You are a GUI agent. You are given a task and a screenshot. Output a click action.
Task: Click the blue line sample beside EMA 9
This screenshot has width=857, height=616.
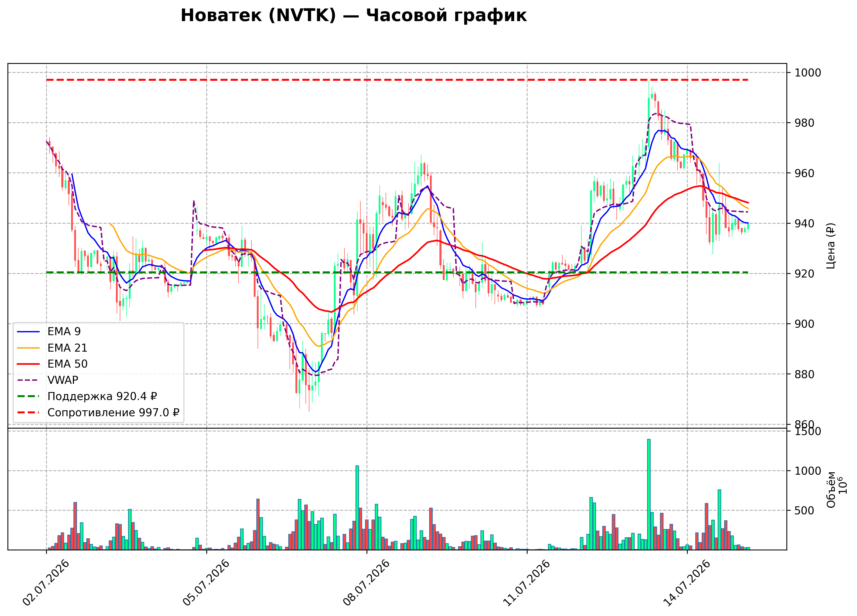click(x=28, y=332)
